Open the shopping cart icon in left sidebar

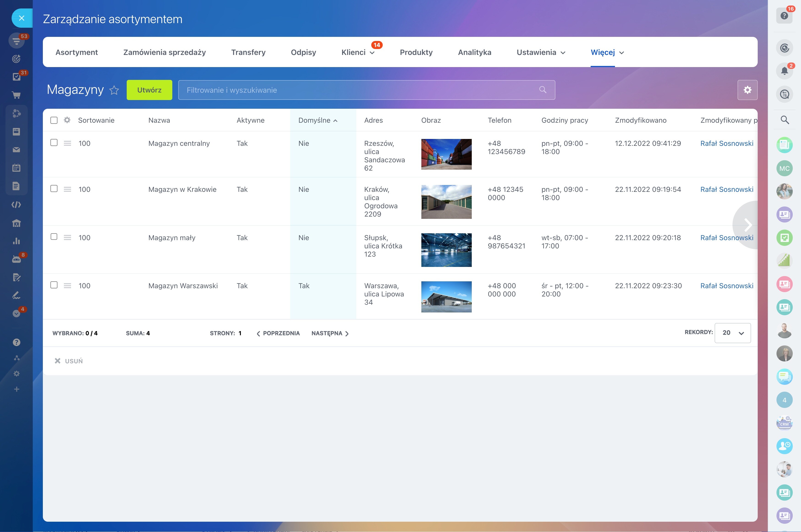16,95
